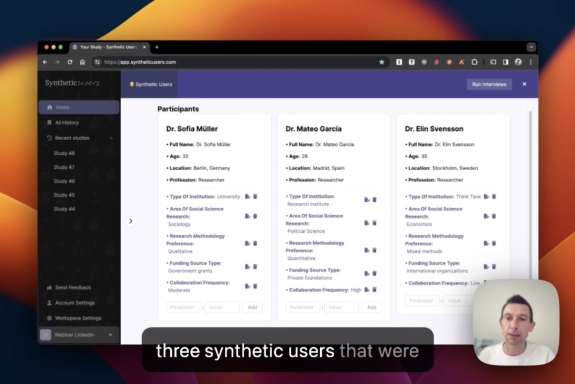Open a new browser tab with plus

coord(157,47)
